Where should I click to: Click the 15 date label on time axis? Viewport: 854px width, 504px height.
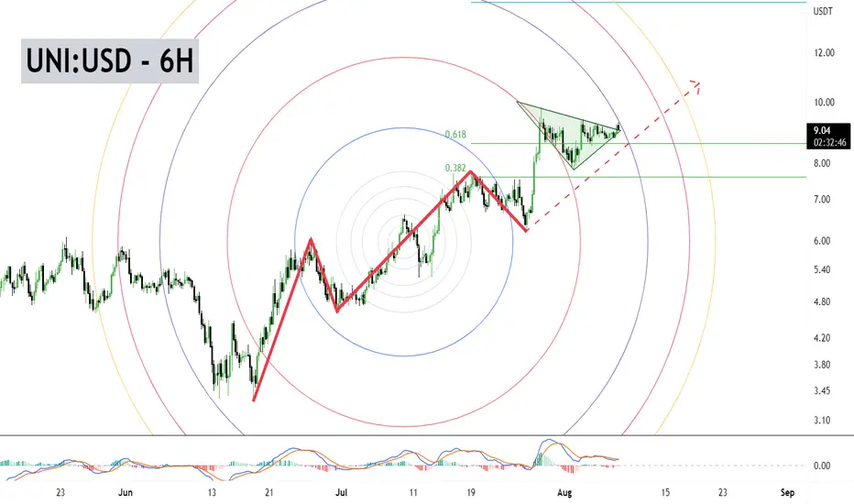pyautogui.click(x=665, y=493)
